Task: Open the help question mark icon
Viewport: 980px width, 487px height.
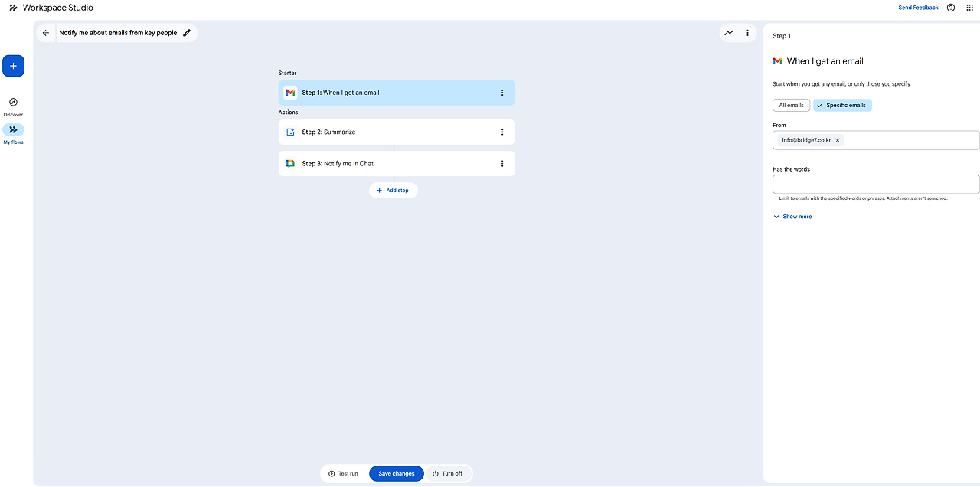Action: 951,8
